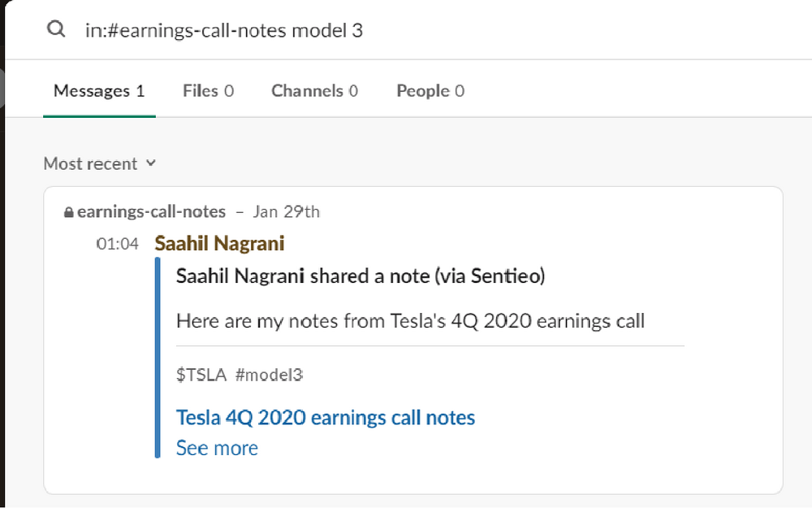
Task: Click the Jan 29th date label
Action: point(287,211)
